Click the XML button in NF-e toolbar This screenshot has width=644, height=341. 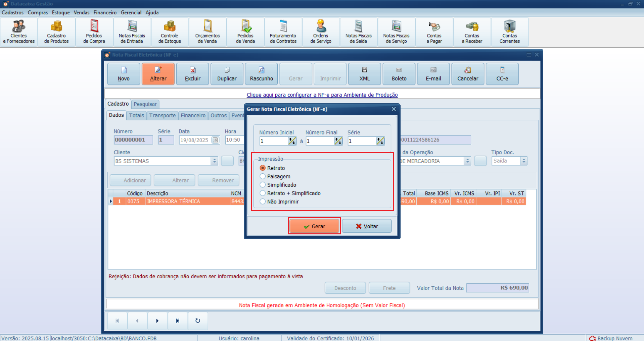coord(364,74)
